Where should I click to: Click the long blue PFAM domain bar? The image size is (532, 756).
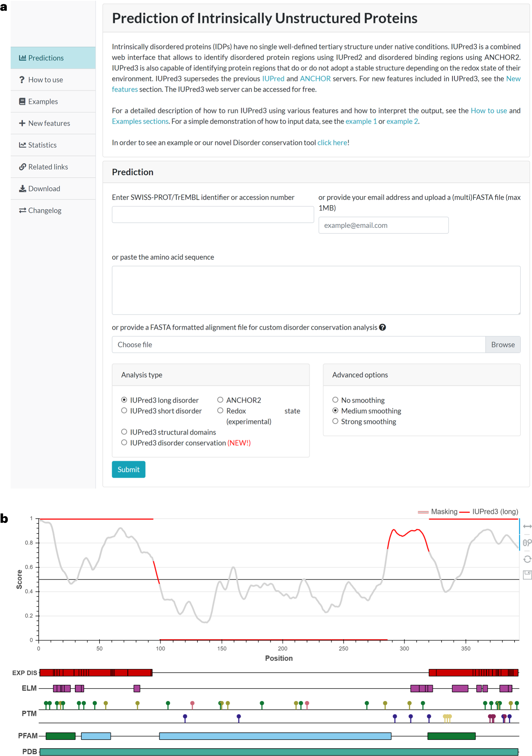pyautogui.click(x=275, y=736)
